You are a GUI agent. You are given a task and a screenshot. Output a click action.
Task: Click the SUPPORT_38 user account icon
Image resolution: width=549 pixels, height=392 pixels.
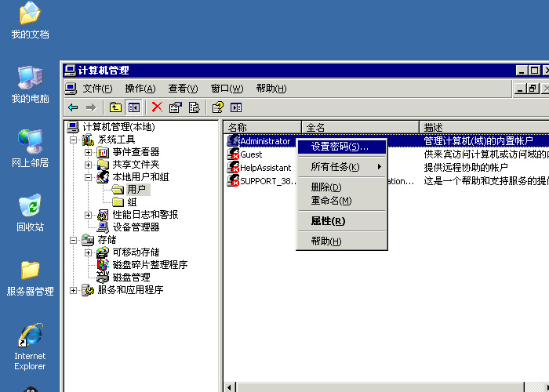point(233,181)
